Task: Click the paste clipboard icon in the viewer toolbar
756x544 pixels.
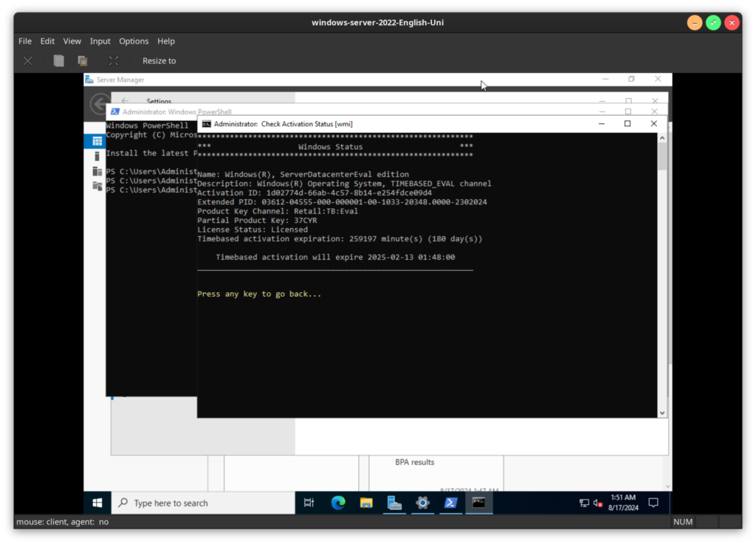Action: pos(83,61)
